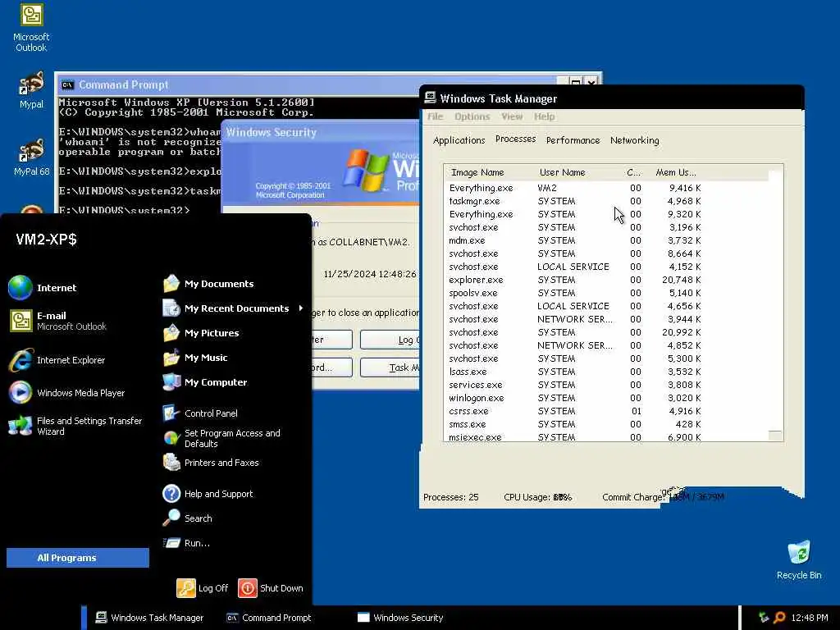
Task: Click the network tray icon
Action: (x=764, y=618)
